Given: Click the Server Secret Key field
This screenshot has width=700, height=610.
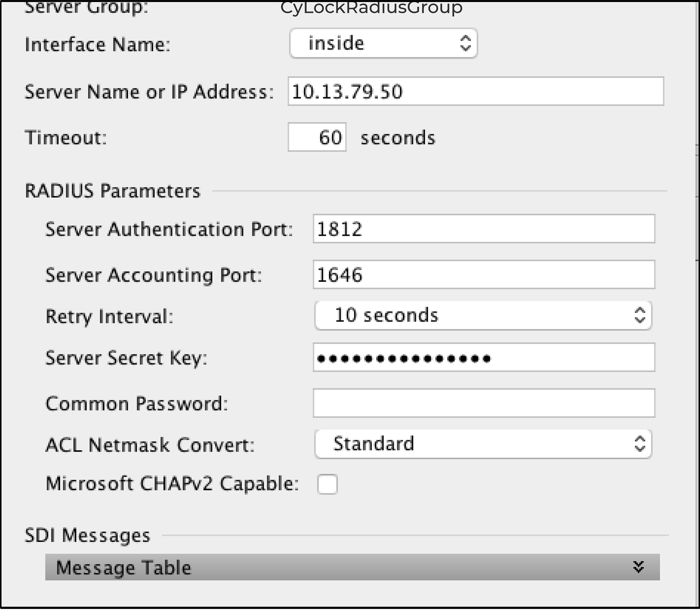Looking at the screenshot, I should pyautogui.click(x=484, y=358).
